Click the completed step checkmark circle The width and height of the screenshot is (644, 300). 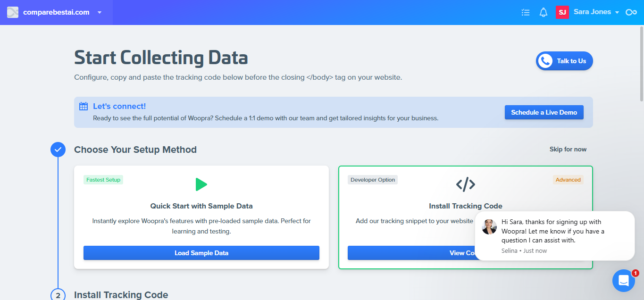point(58,150)
